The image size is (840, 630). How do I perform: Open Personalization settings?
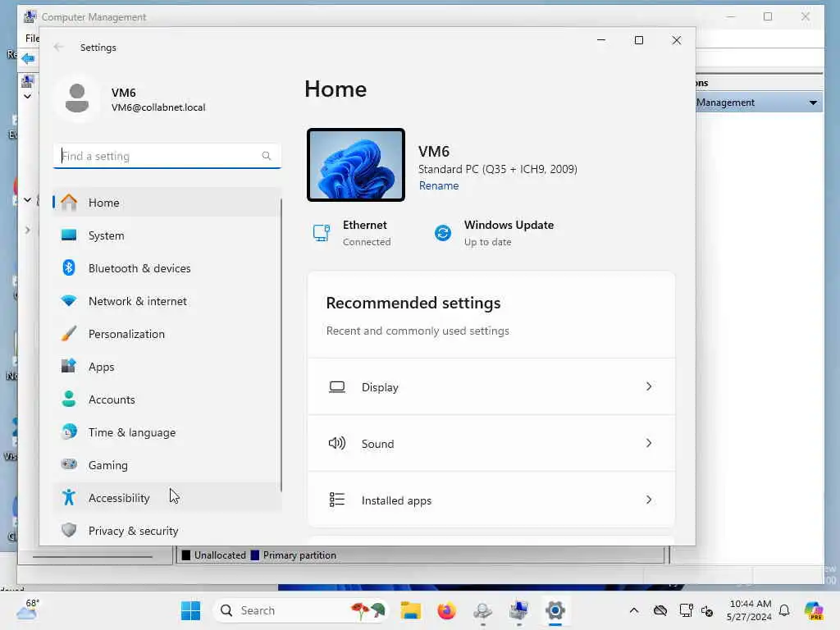point(167,334)
